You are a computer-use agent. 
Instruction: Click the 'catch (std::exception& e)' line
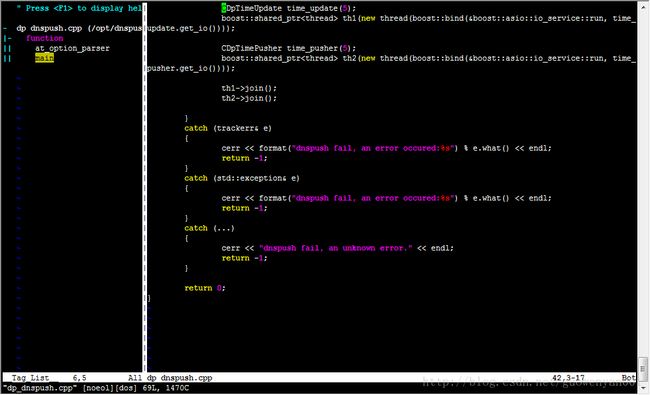(x=242, y=178)
